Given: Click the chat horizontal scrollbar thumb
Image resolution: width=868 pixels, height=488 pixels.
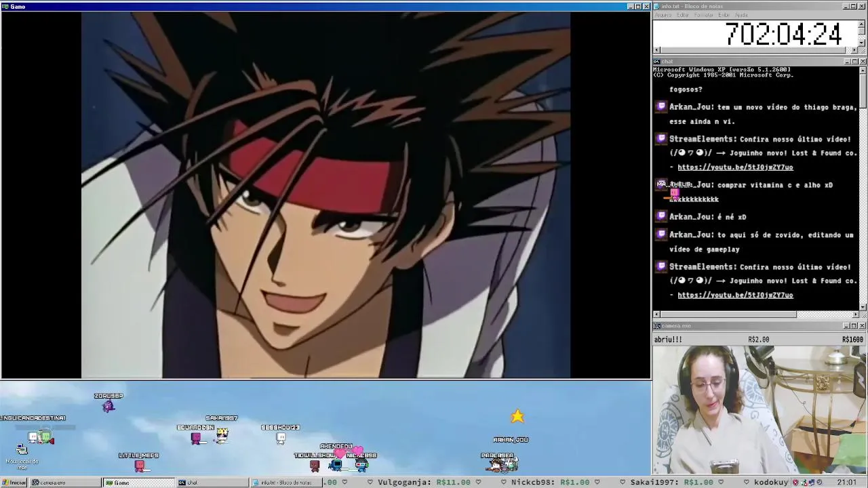Looking at the screenshot, I should pos(728,314).
